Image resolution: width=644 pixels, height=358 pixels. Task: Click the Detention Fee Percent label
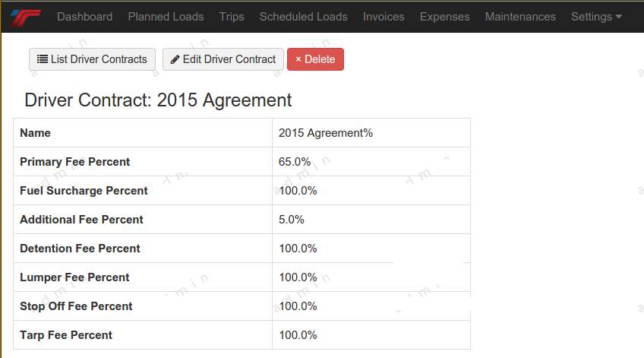[80, 249]
